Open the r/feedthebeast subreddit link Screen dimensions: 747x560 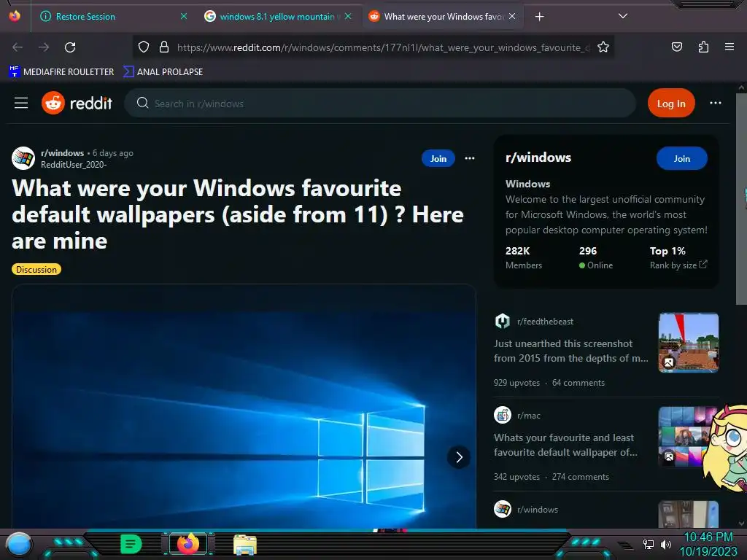[x=545, y=322]
